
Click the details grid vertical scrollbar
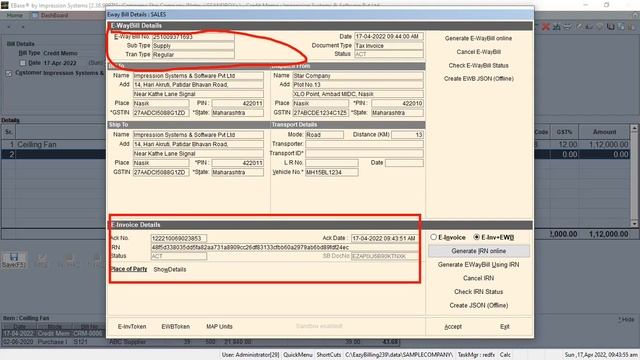pos(634,176)
